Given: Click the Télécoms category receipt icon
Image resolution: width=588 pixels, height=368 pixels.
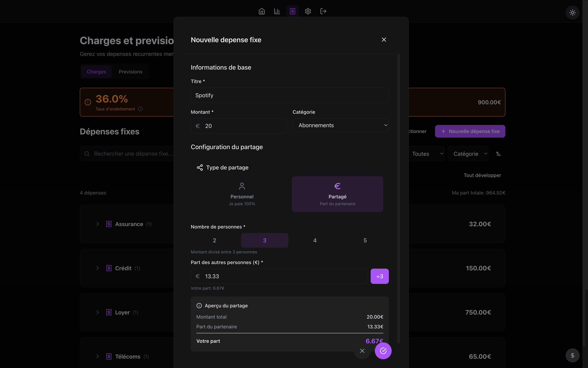Looking at the screenshot, I should 109,356.
